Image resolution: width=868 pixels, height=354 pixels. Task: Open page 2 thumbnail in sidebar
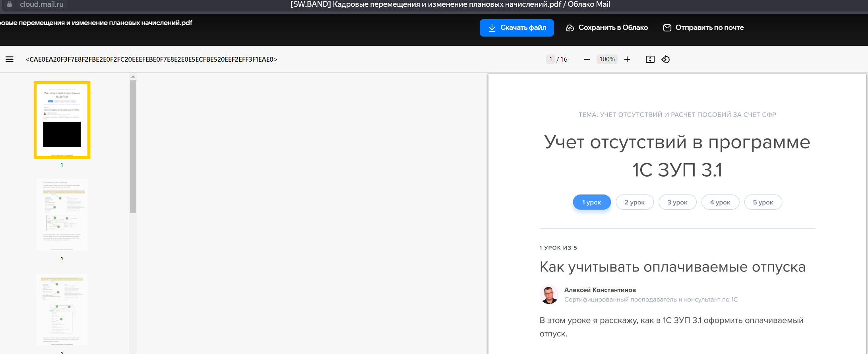click(x=62, y=214)
